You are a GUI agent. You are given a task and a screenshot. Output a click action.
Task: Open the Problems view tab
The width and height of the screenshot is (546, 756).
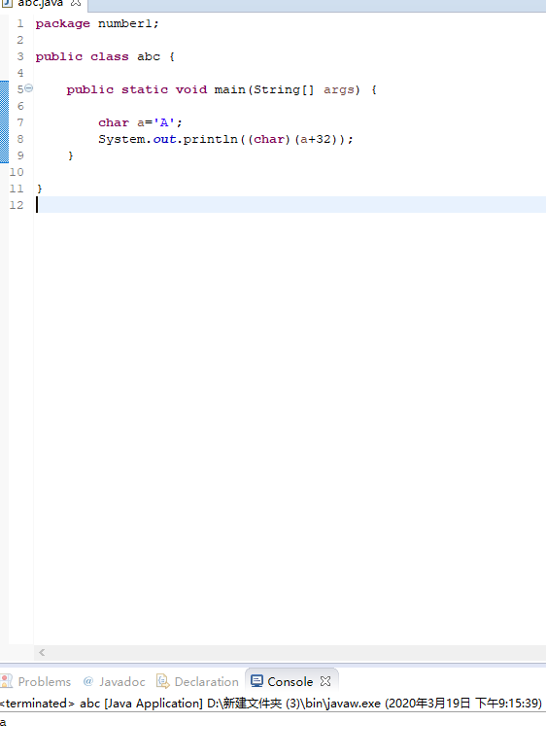tap(45, 681)
